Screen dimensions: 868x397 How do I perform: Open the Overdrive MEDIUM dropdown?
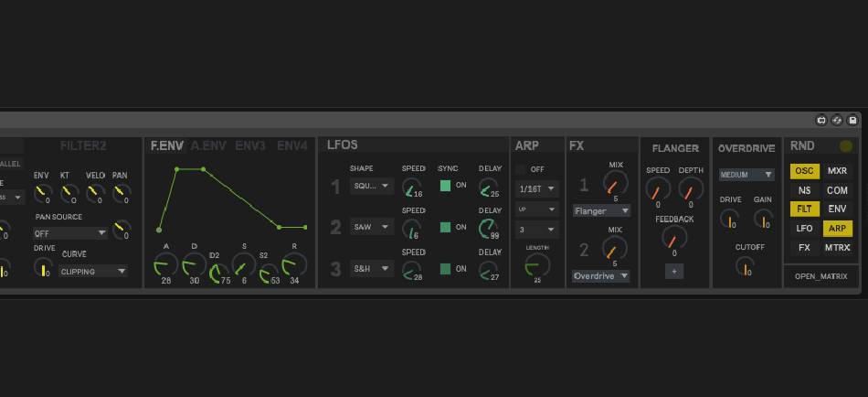746,175
